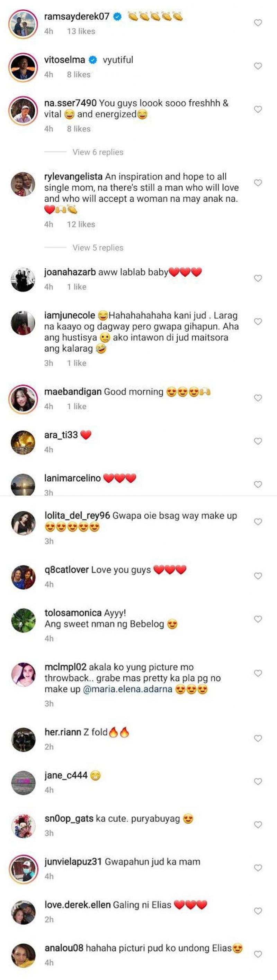Viewport: 277px width, 980px height.
Task: Tap heart on analou08's comment
Action: (x=258, y=954)
